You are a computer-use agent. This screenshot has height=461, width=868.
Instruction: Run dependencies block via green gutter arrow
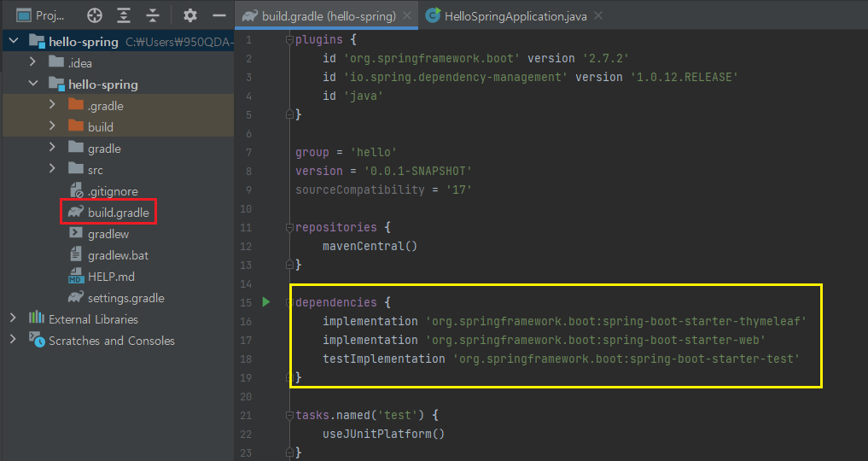pyautogui.click(x=266, y=301)
